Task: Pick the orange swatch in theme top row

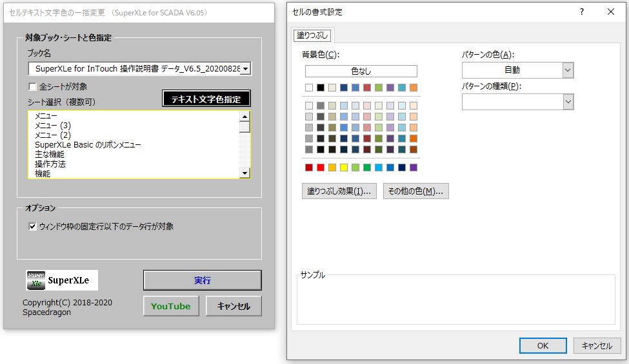Action: (414, 88)
